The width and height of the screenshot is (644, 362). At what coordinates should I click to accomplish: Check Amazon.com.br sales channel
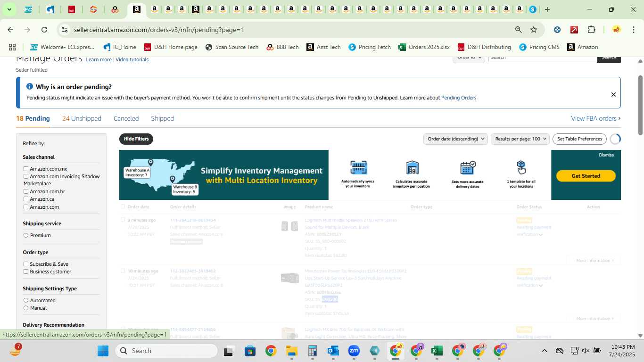pyautogui.click(x=26, y=191)
